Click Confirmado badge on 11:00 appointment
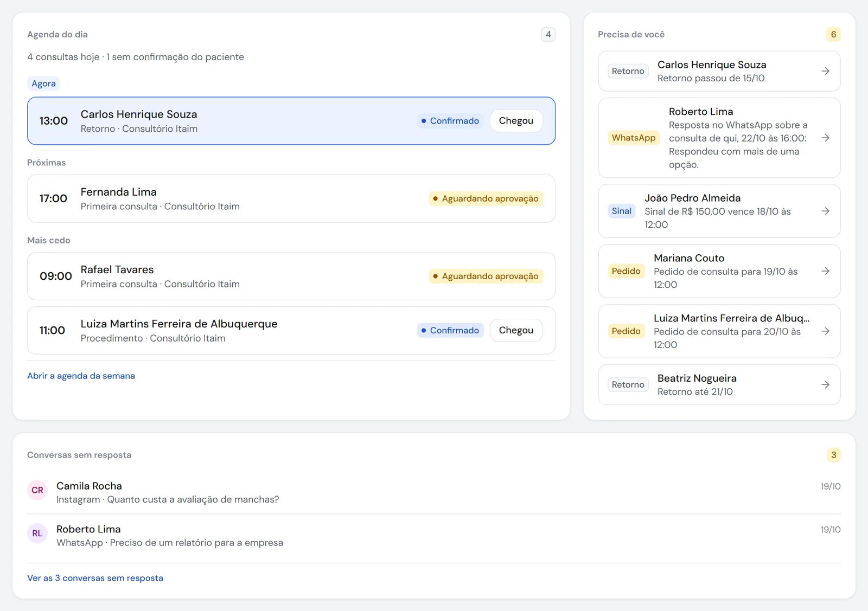The image size is (868, 611). pyautogui.click(x=450, y=330)
